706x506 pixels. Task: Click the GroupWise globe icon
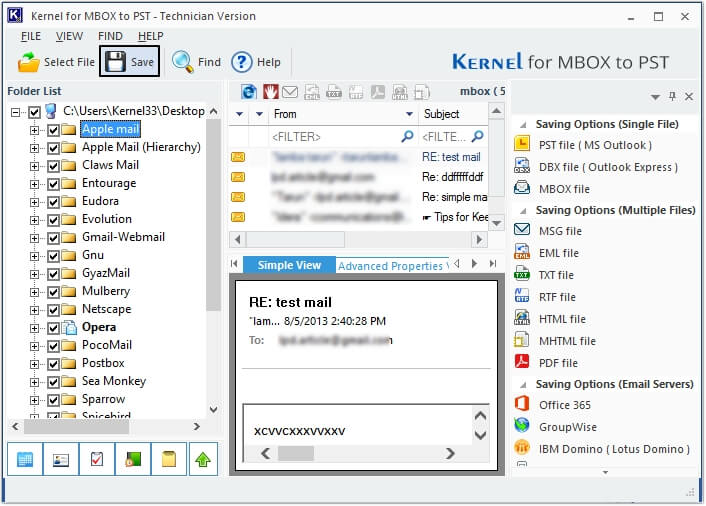point(522,425)
